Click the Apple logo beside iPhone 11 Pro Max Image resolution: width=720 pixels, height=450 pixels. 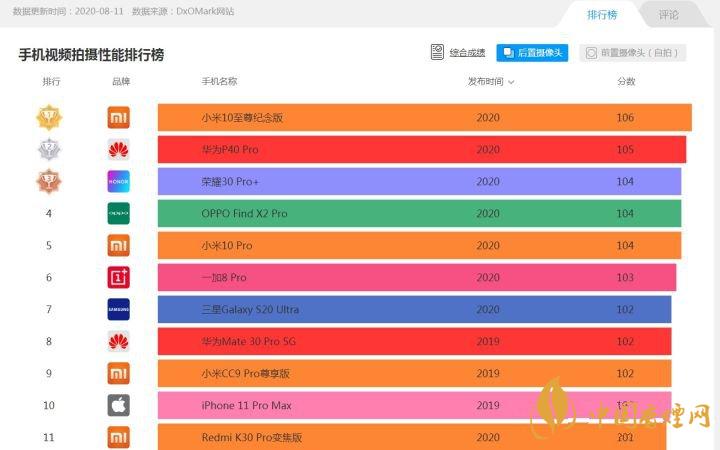(119, 405)
